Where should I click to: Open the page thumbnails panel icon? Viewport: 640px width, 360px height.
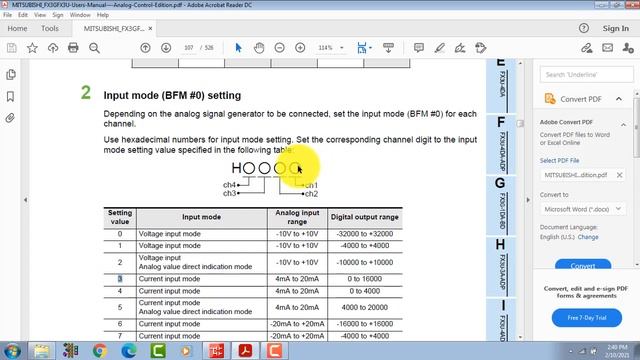[x=11, y=74]
